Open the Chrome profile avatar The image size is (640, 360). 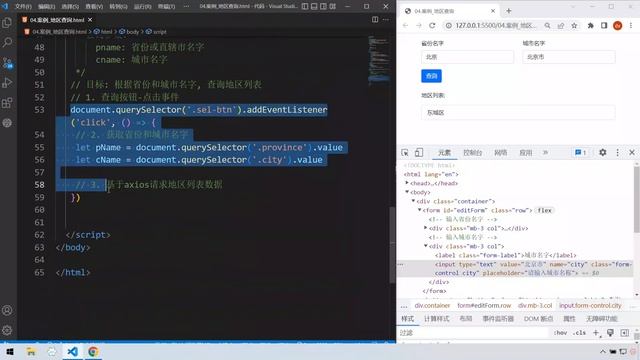618,25
